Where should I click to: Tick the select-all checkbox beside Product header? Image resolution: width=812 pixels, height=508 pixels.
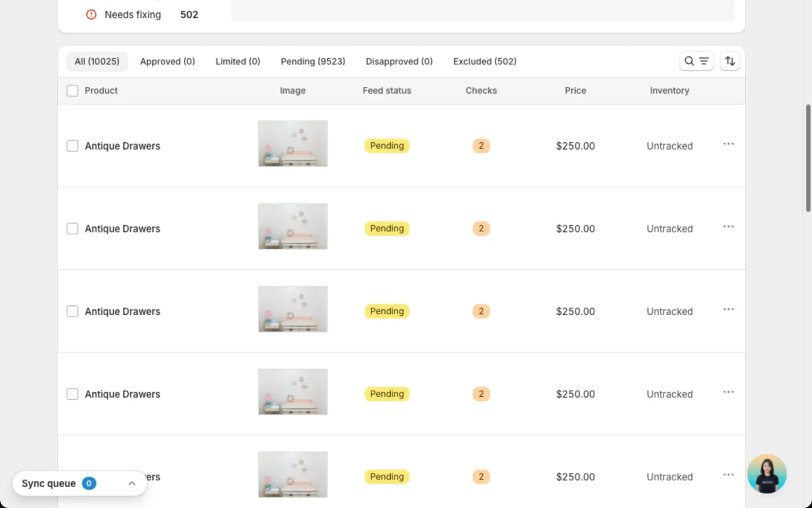click(x=72, y=90)
